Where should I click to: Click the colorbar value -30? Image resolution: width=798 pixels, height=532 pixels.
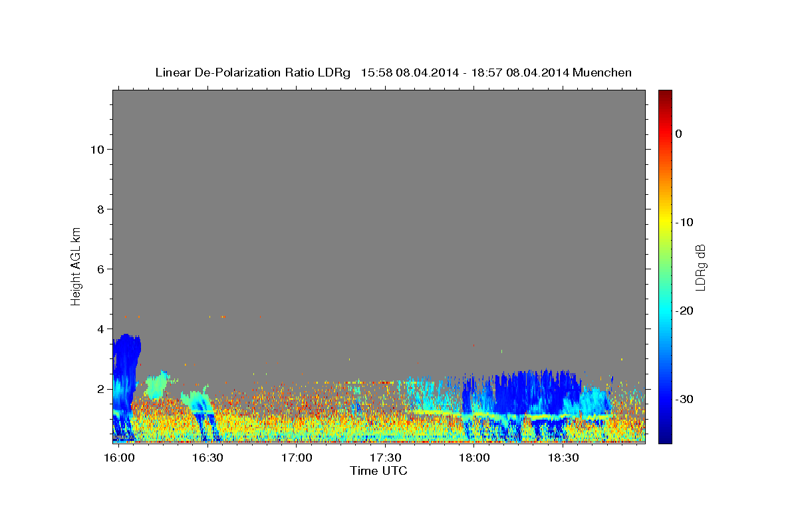pyautogui.click(x=684, y=399)
